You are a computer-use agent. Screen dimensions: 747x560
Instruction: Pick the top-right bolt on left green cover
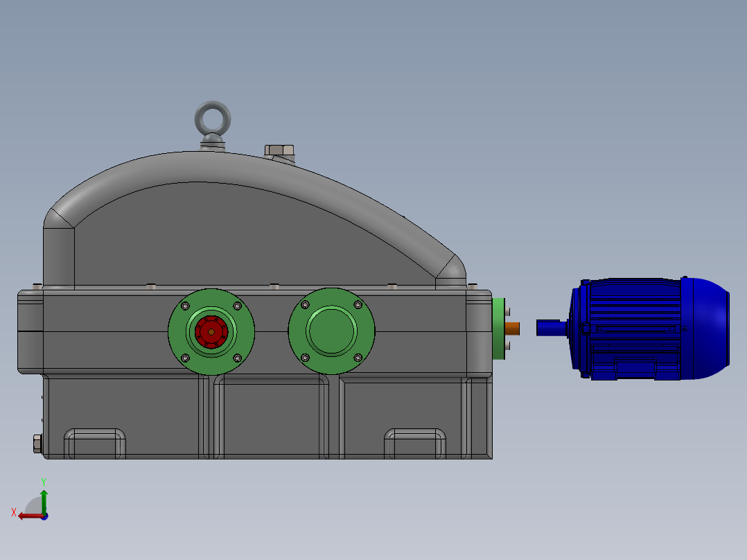237,306
